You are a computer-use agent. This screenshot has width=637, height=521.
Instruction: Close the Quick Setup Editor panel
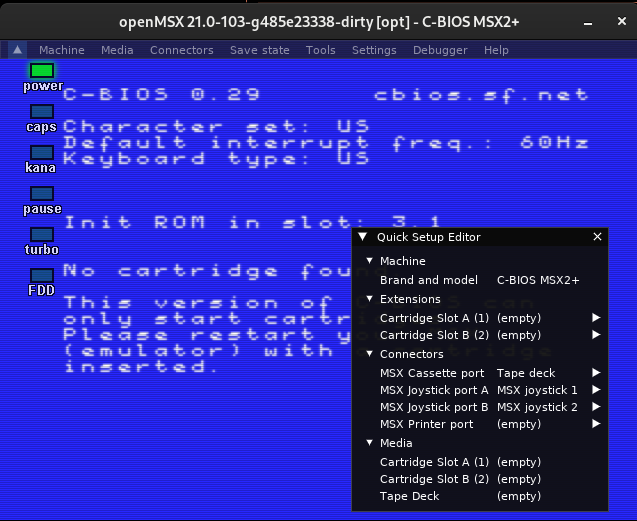click(597, 237)
